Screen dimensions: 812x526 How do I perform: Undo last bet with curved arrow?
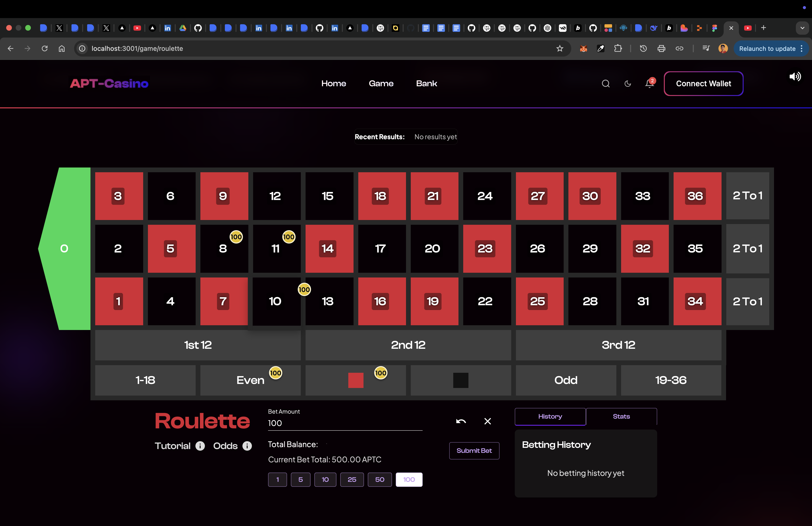coord(461,421)
